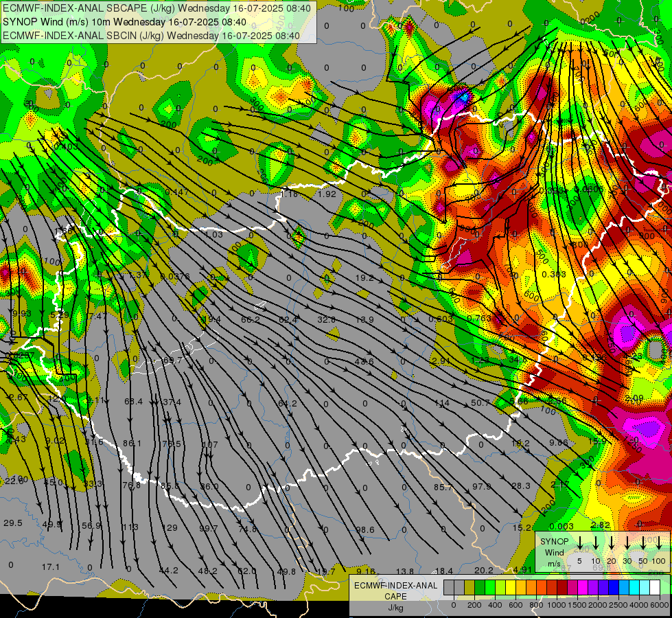Click the SBCIN value 19.2 on map

[364, 278]
